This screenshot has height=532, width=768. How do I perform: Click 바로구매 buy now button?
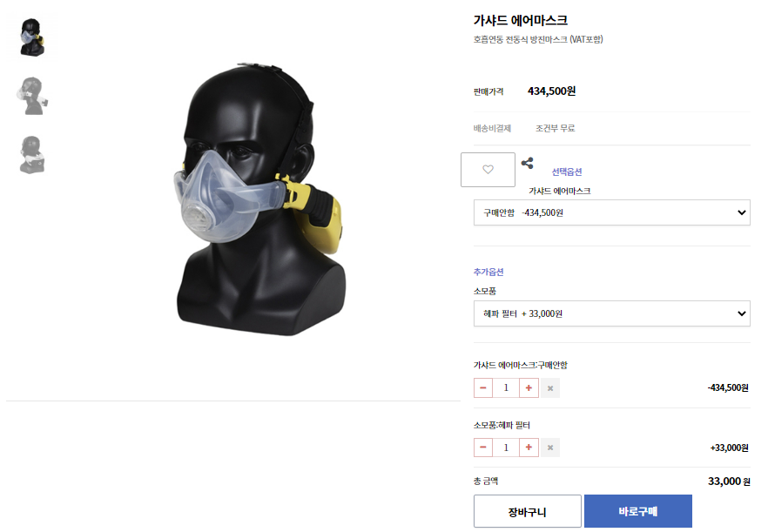[x=638, y=511]
